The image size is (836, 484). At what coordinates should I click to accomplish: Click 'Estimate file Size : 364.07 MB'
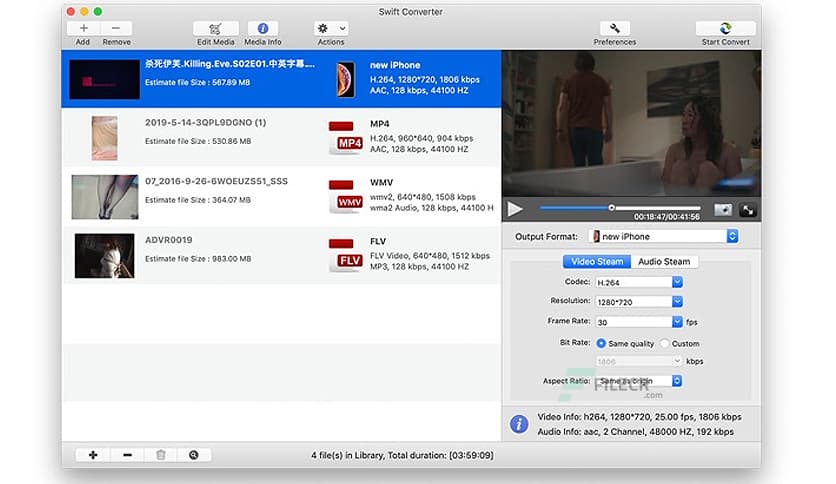[198, 199]
